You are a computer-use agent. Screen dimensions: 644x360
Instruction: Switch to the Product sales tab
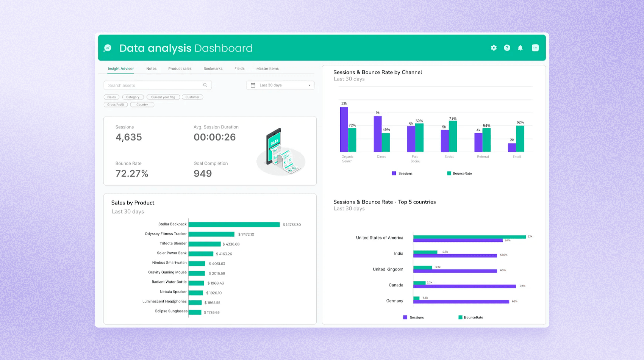coord(180,69)
